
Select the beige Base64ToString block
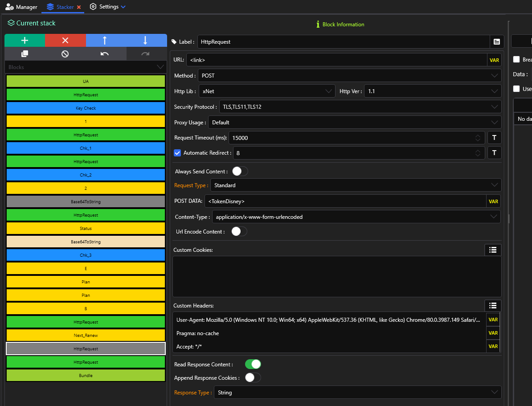86,242
